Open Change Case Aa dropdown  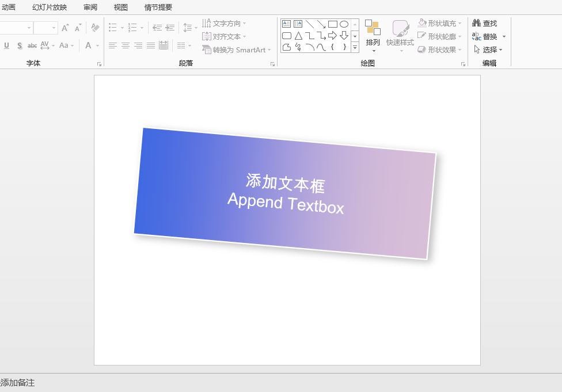66,45
